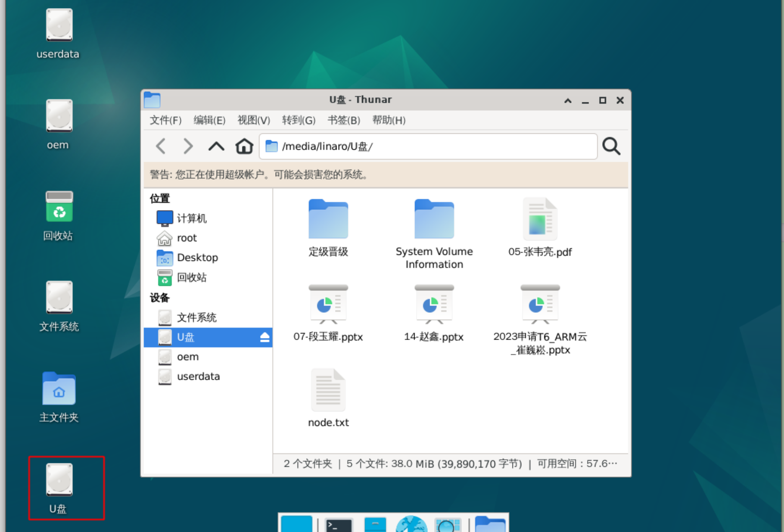
Task: Click the superuser warning message bar
Action: pos(386,174)
